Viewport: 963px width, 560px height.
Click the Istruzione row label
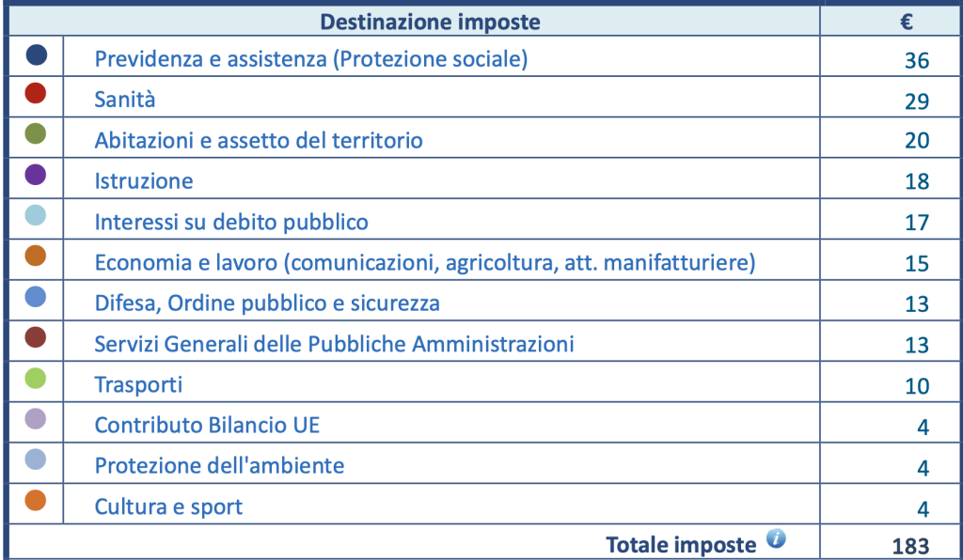[x=144, y=181]
